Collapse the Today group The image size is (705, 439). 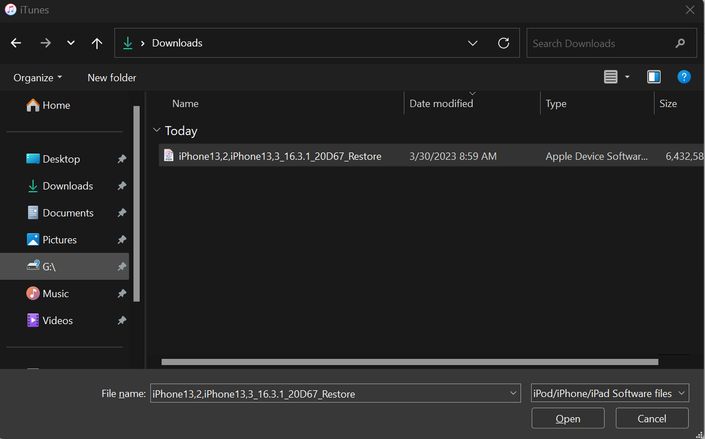pos(156,130)
